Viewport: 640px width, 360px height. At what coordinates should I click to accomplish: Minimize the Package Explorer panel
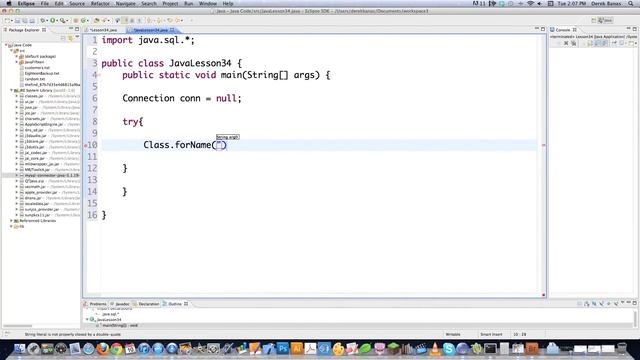point(70,29)
